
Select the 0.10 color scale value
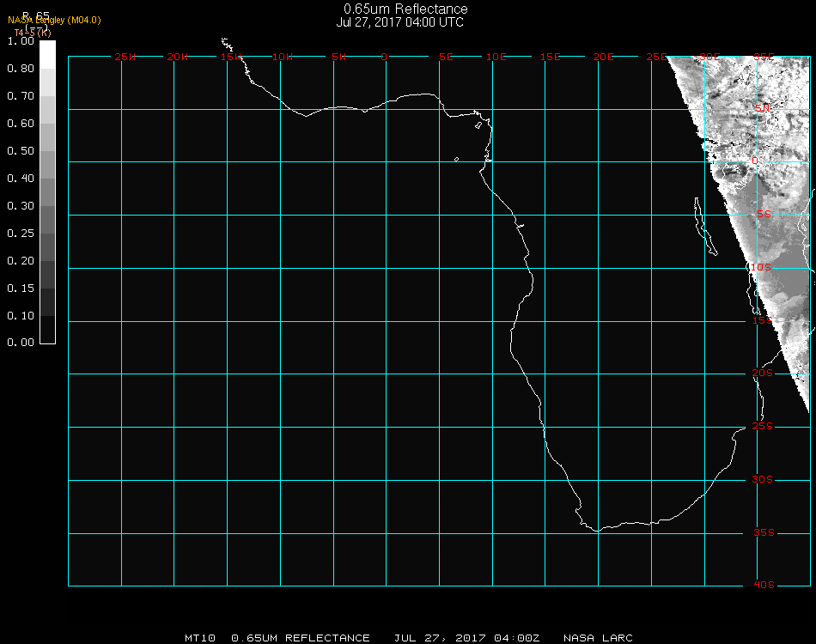click(x=21, y=316)
